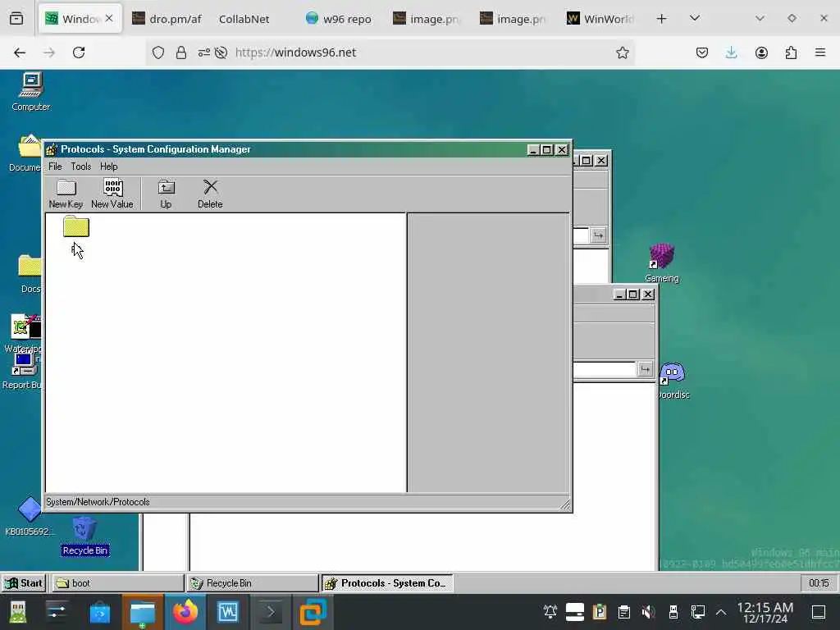840x630 pixels.
Task: Click the Delete toolbar icon
Action: 210,194
